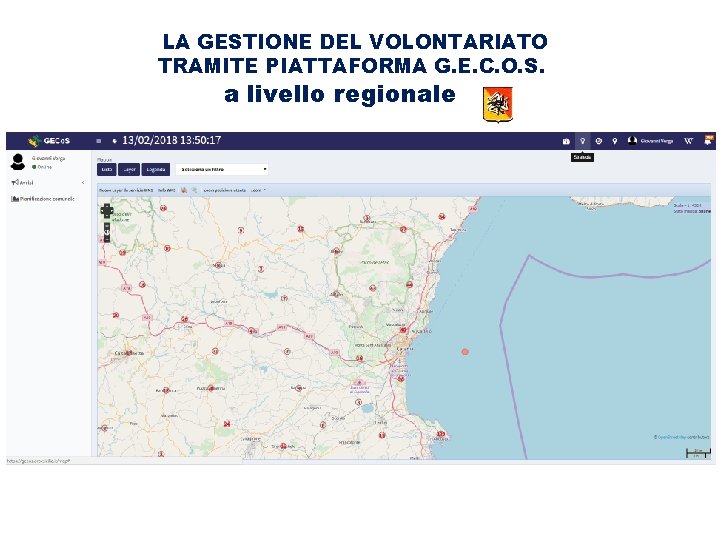Open the clock check icon in the header
720x540 pixels.
coord(598,141)
